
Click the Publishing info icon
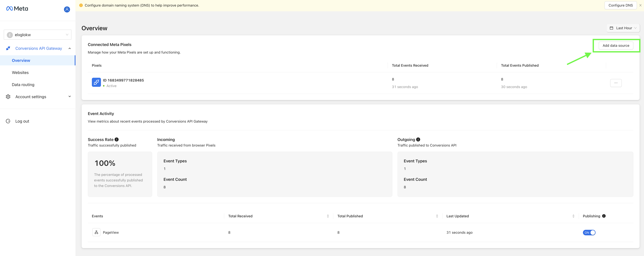tap(604, 216)
